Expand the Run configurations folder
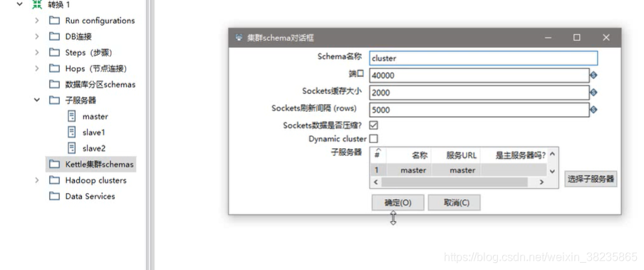This screenshot has height=270, width=644. 37,21
